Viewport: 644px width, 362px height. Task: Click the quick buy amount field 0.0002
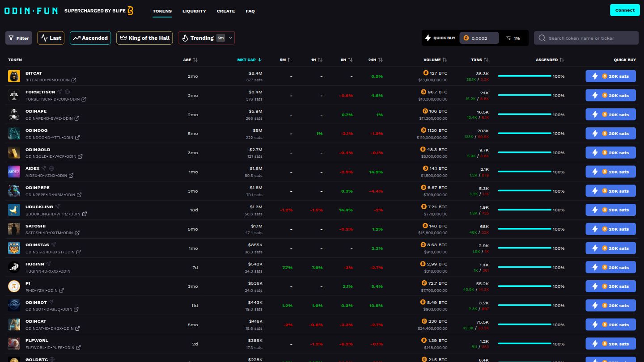point(479,38)
